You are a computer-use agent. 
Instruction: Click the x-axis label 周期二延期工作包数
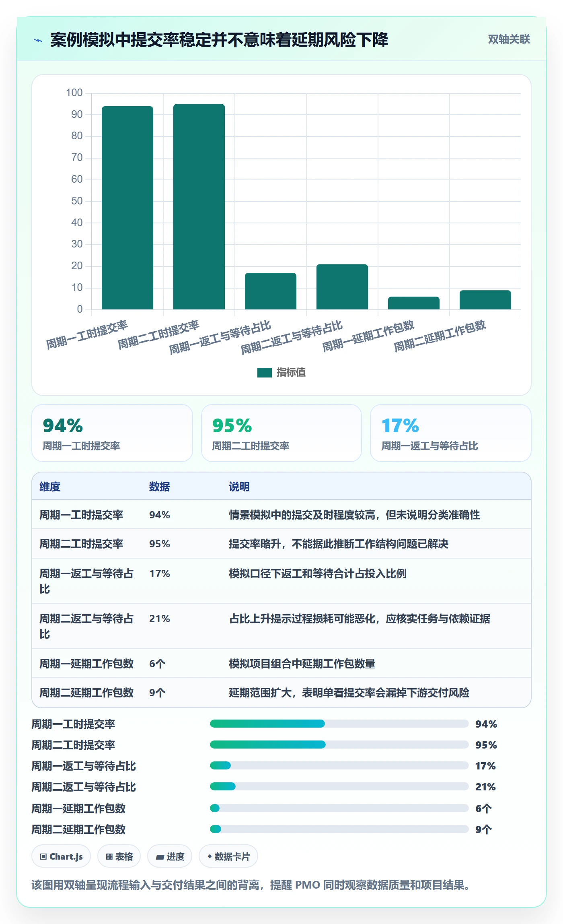[x=440, y=336]
